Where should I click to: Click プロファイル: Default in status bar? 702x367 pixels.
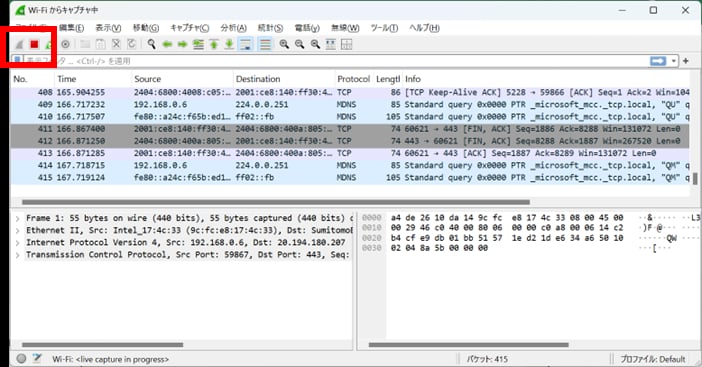point(652,359)
